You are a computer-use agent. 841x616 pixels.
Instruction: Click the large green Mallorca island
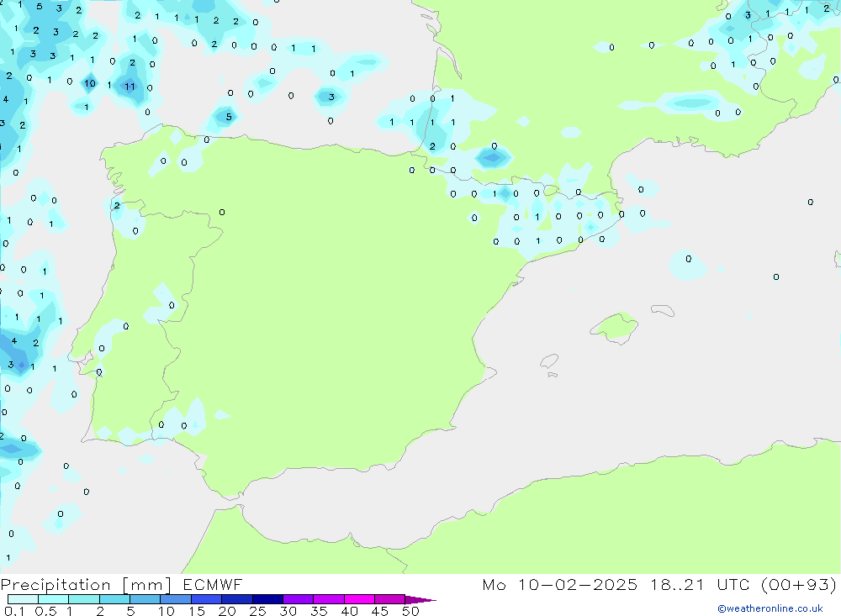click(x=615, y=327)
